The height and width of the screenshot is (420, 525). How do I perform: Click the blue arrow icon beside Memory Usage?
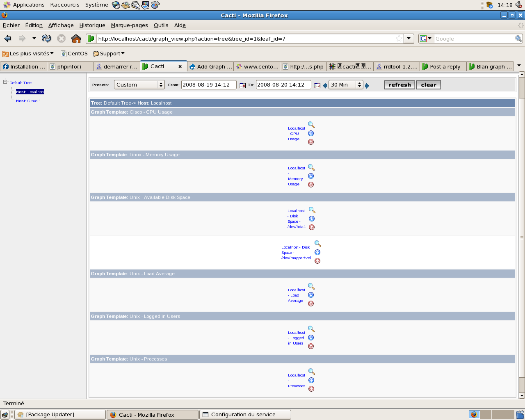311,176
